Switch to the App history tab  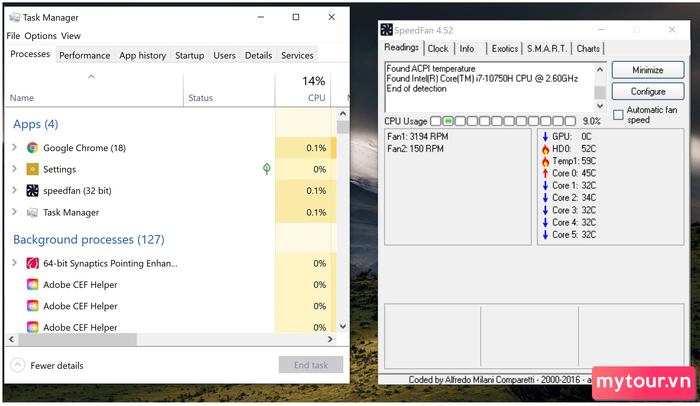(142, 55)
